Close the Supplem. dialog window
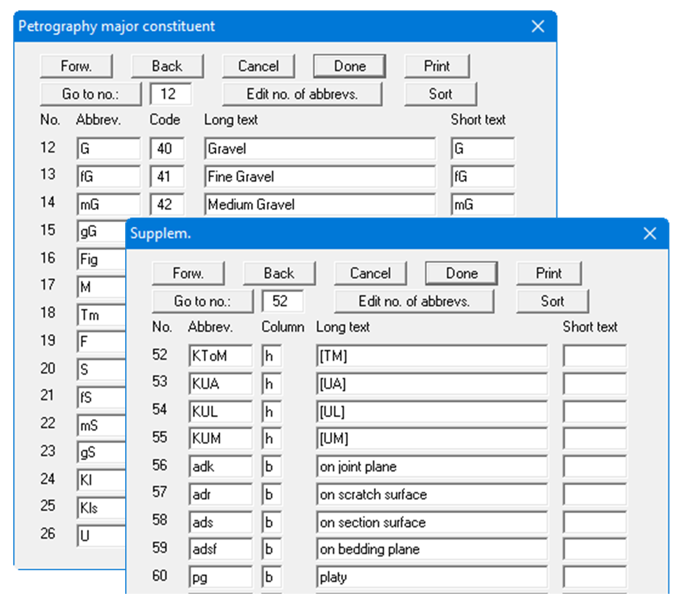Image resolution: width=700 pixels, height=610 pixels. 649,234
